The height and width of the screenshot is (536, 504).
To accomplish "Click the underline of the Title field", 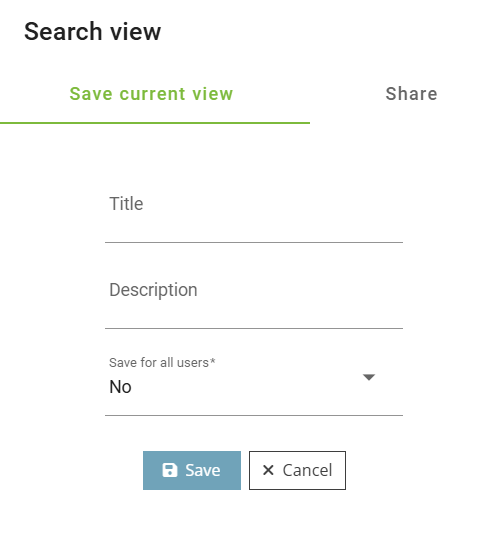I will [254, 242].
